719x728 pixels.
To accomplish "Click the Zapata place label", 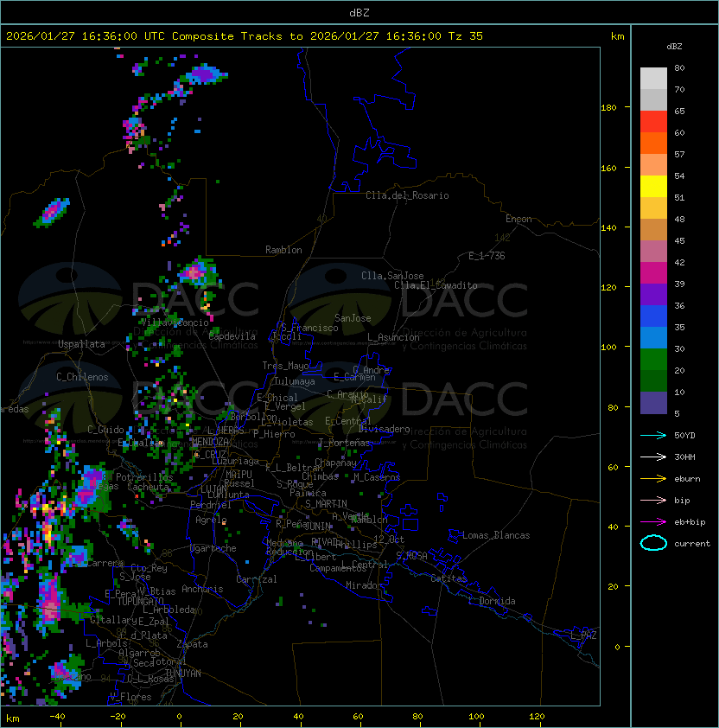I will (x=192, y=644).
